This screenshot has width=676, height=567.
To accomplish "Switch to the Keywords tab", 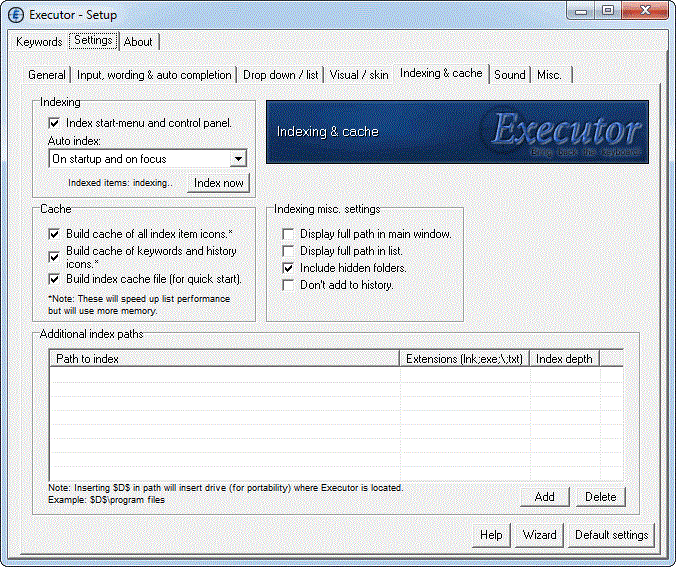I will 39,42.
